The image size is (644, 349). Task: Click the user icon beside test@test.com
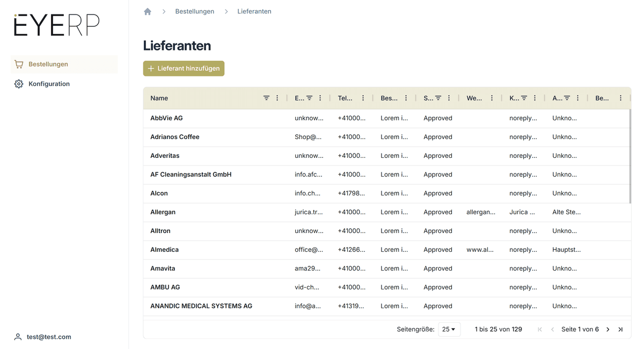pos(18,337)
